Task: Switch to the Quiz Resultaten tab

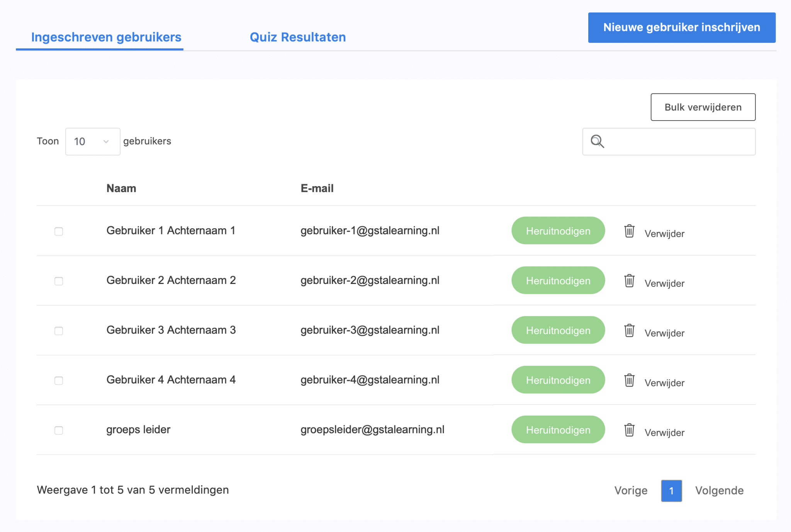Action: pos(298,37)
